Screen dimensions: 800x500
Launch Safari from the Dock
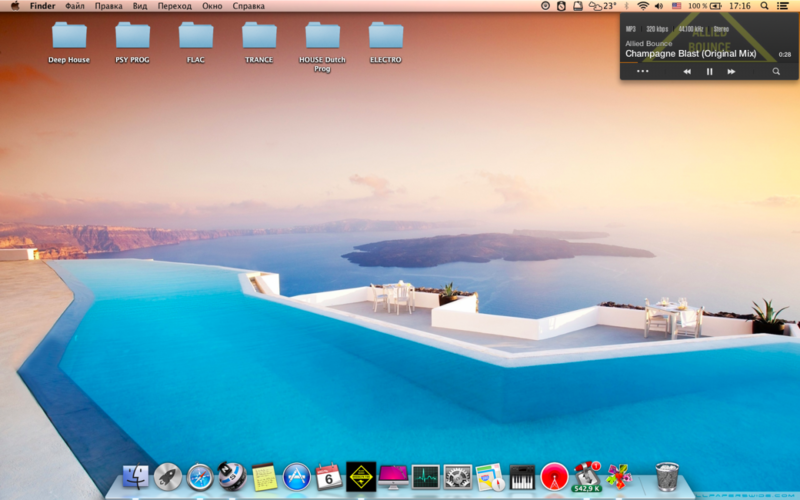click(200, 477)
